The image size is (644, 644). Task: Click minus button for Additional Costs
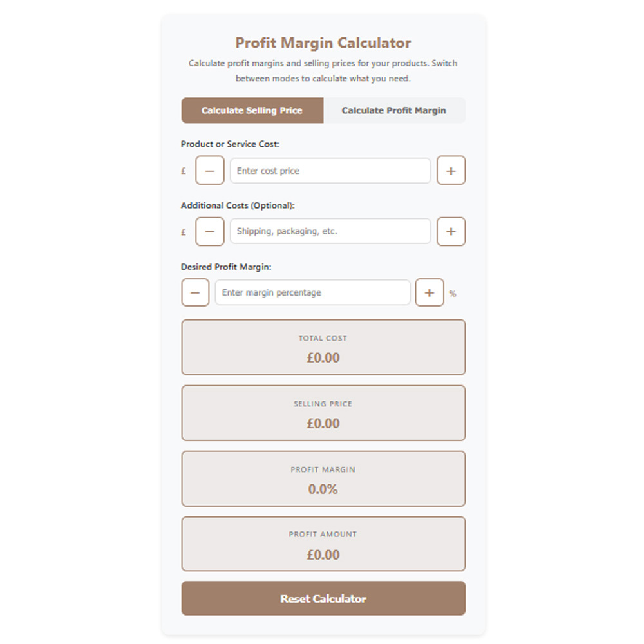coord(210,231)
